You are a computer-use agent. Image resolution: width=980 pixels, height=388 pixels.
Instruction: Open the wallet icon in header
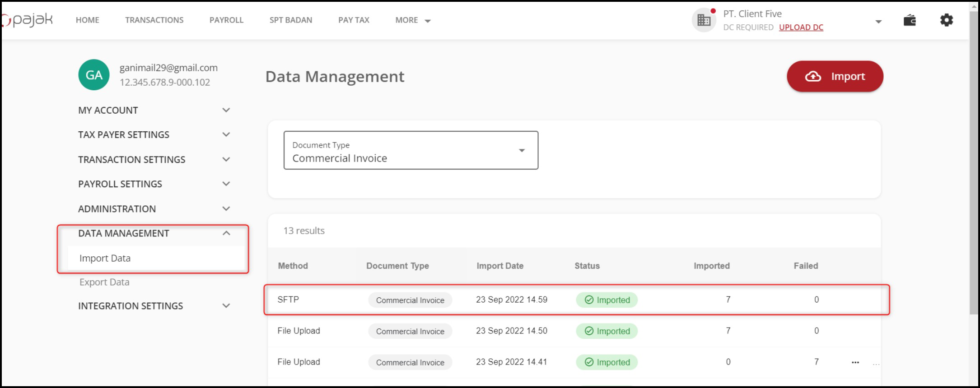click(909, 20)
